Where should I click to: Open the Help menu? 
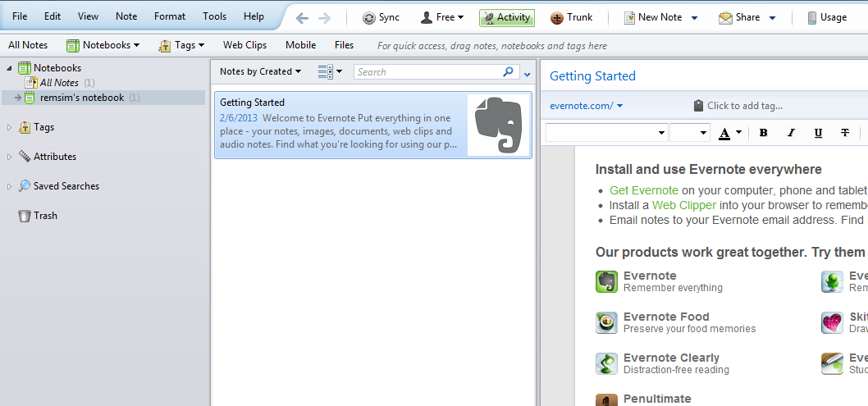tap(254, 16)
